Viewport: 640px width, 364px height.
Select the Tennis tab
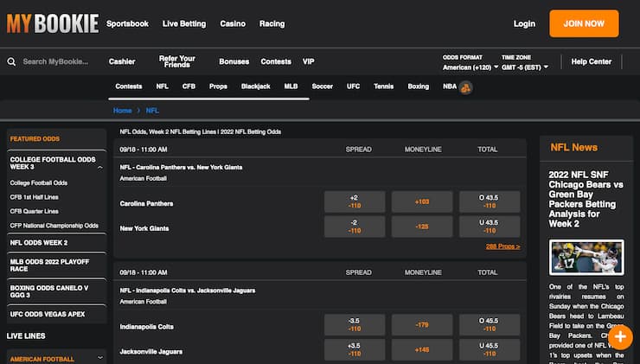pos(383,86)
